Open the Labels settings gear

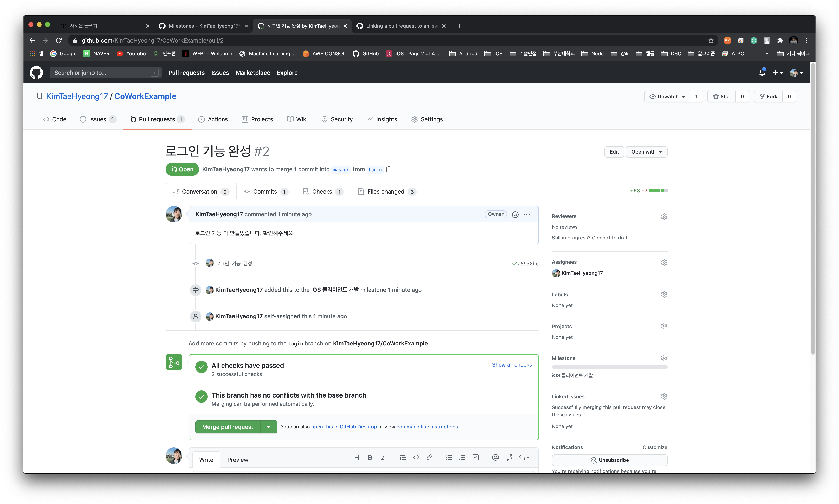(664, 295)
